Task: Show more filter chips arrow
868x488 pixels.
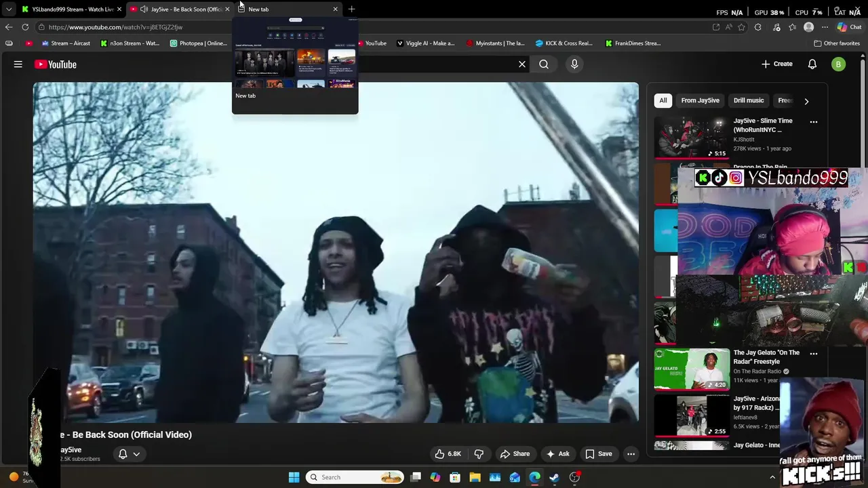Action: click(x=806, y=101)
